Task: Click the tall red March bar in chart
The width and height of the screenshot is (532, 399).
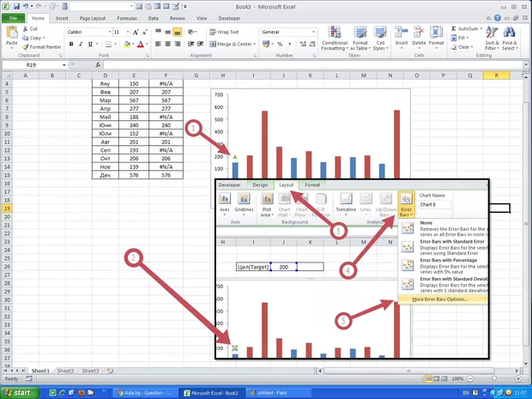Action: tap(264, 144)
